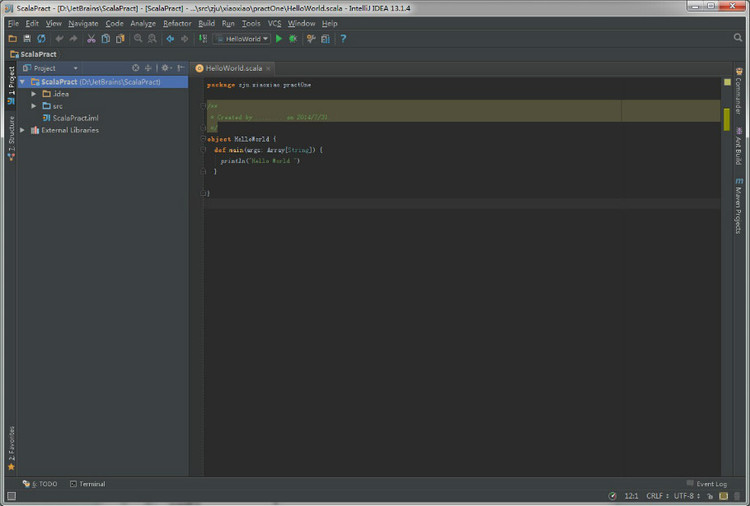Toggle the 1: Project side tab
This screenshot has height=506, width=750.
11,86
